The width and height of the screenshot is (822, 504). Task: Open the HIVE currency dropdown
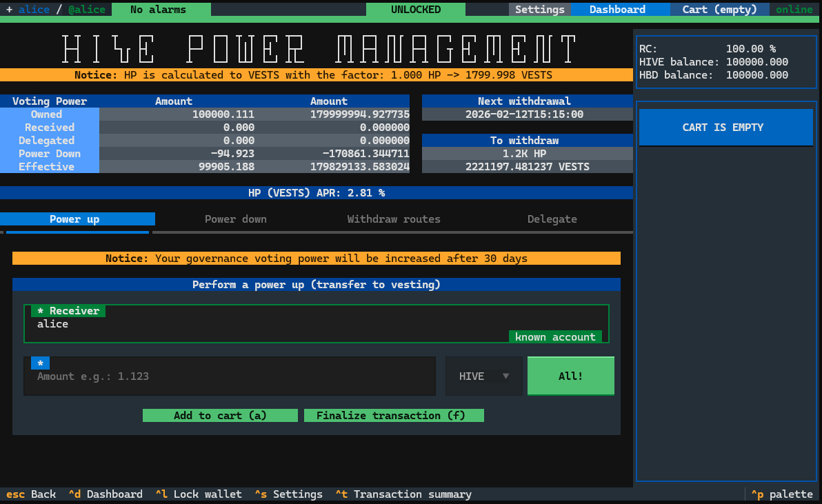point(484,376)
